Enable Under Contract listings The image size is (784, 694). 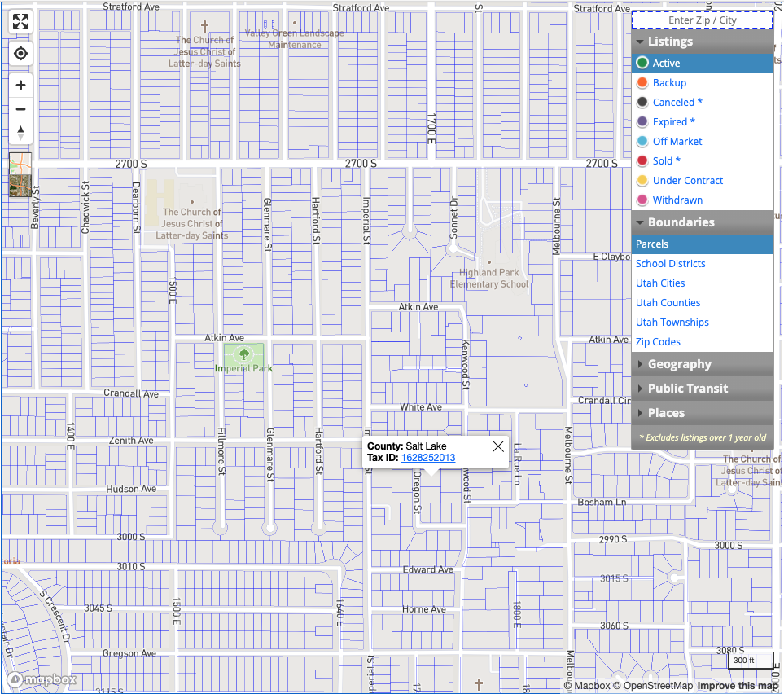(703, 180)
